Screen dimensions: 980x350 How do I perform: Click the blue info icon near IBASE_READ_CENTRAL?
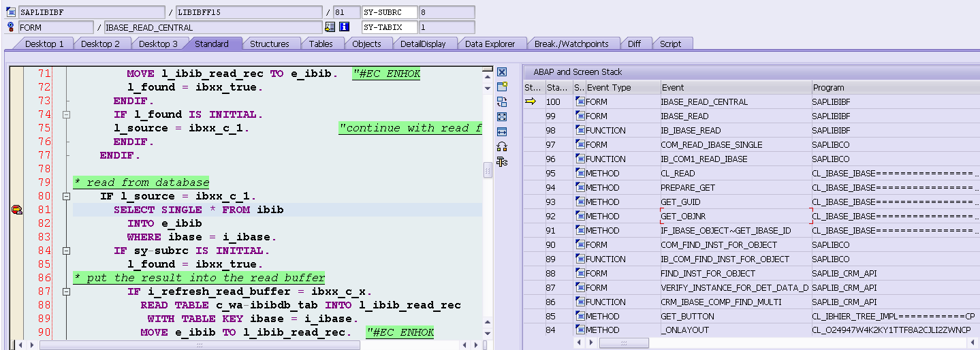345,27
